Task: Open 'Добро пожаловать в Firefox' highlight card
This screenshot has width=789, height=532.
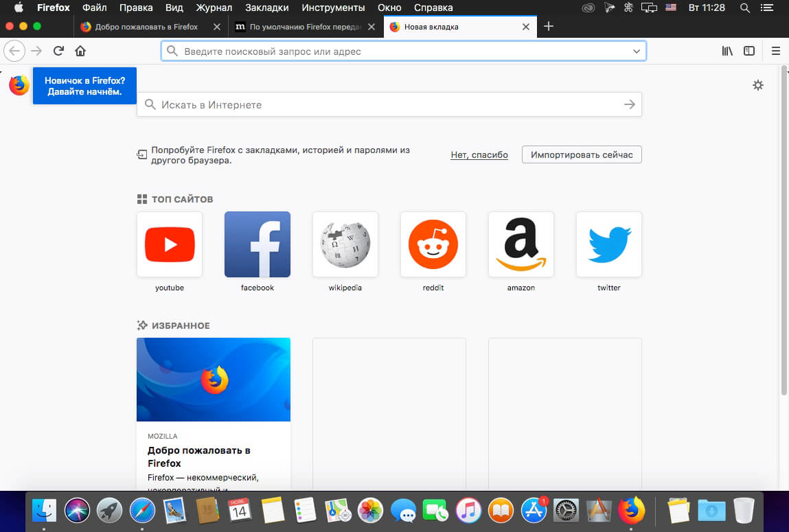Action: point(214,414)
